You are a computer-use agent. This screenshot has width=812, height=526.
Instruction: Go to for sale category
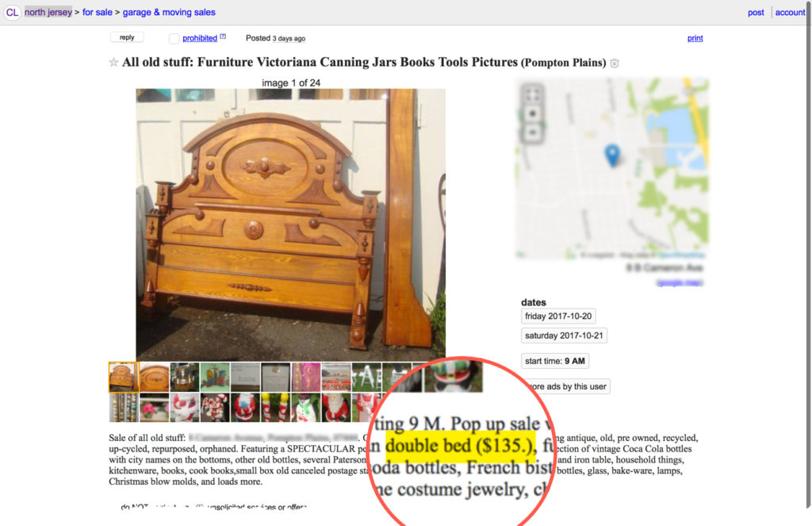pyautogui.click(x=98, y=12)
